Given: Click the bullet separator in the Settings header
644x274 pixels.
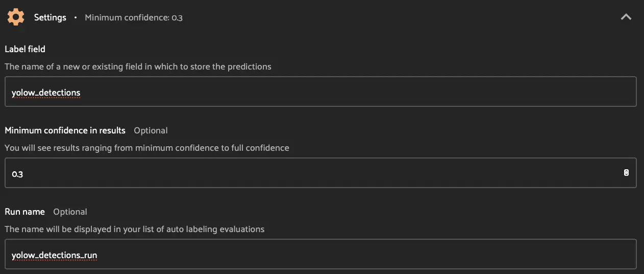Looking at the screenshot, I should (x=76, y=17).
